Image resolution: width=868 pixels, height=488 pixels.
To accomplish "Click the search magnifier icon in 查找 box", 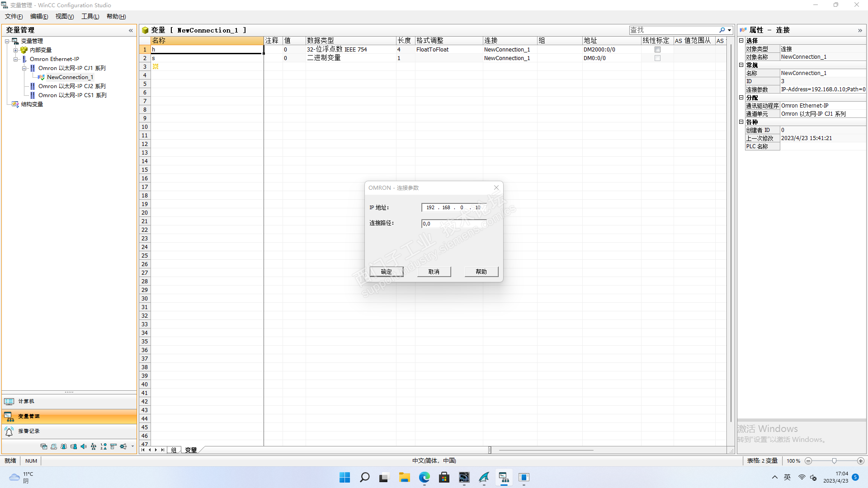I will point(722,30).
